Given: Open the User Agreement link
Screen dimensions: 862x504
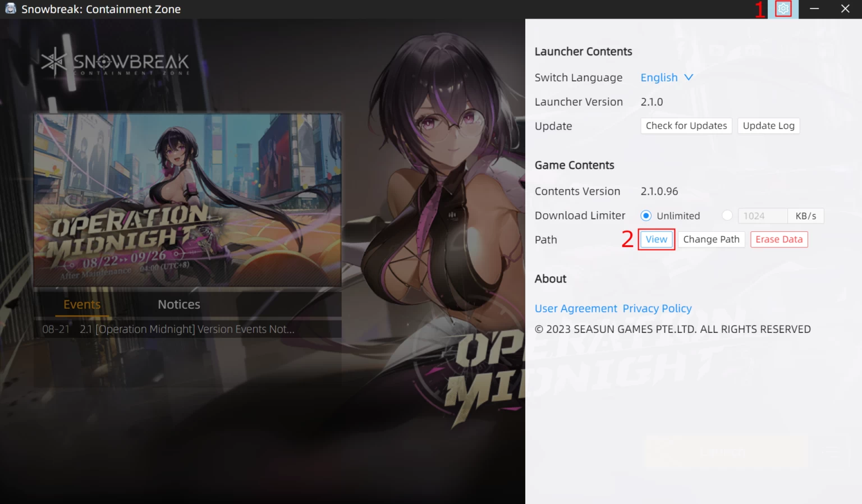Looking at the screenshot, I should [x=576, y=309].
